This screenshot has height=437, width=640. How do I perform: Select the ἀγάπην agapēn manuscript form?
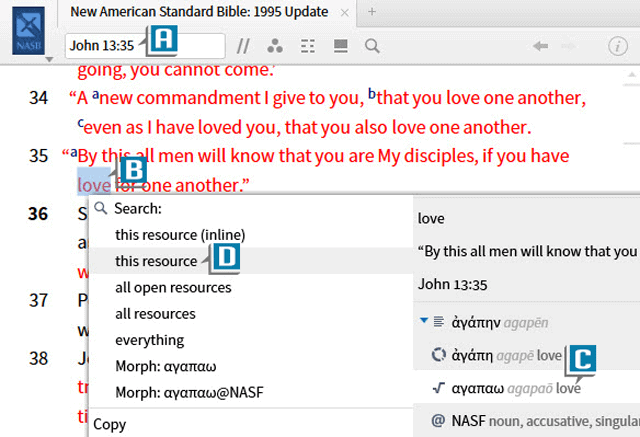pyautogui.click(x=500, y=323)
